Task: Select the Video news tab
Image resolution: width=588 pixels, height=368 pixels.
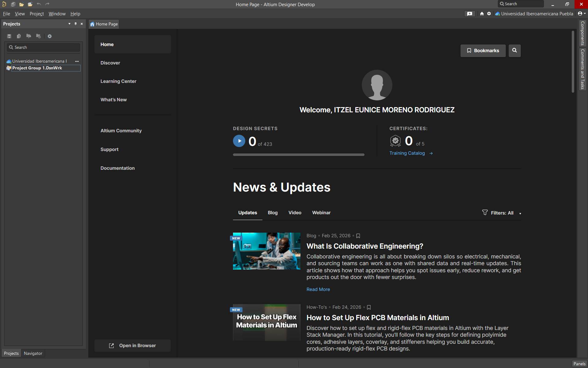Action: (x=295, y=213)
